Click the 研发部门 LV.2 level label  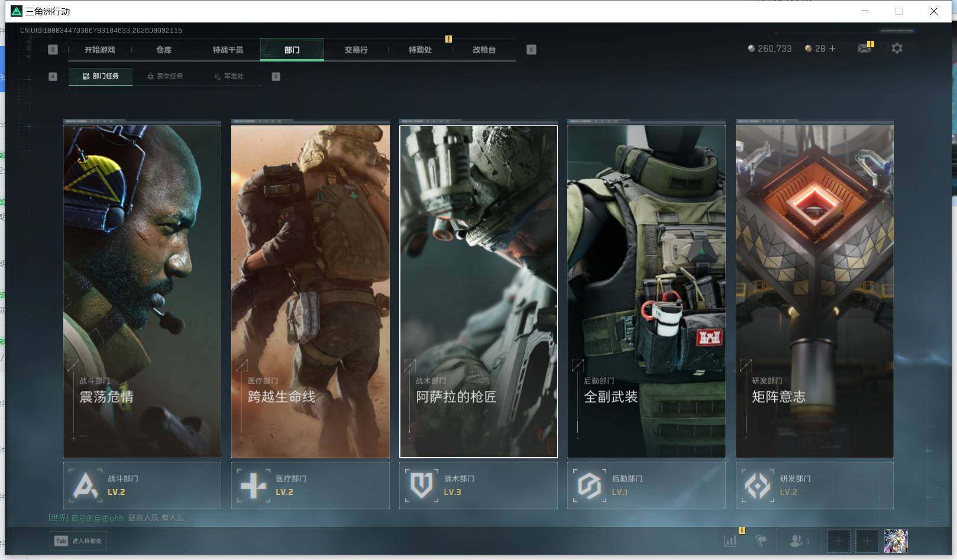(x=788, y=492)
